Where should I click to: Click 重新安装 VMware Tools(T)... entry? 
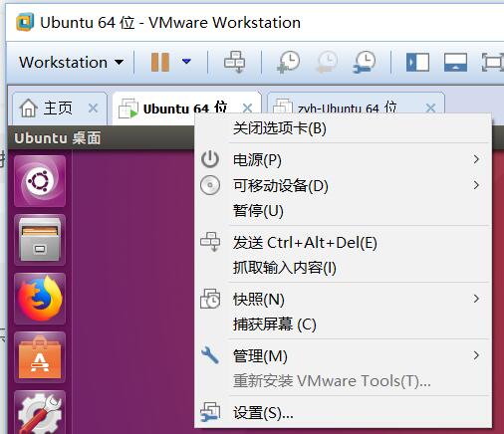(x=343, y=381)
